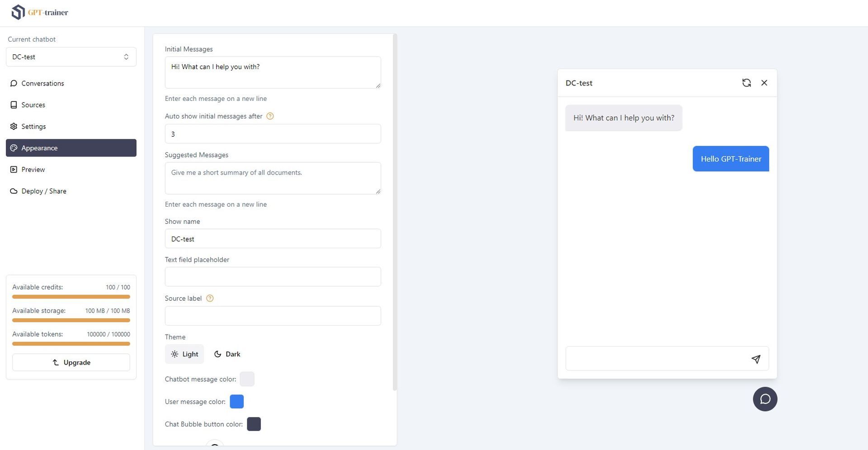Click the Text field placeholder input

(x=273, y=277)
